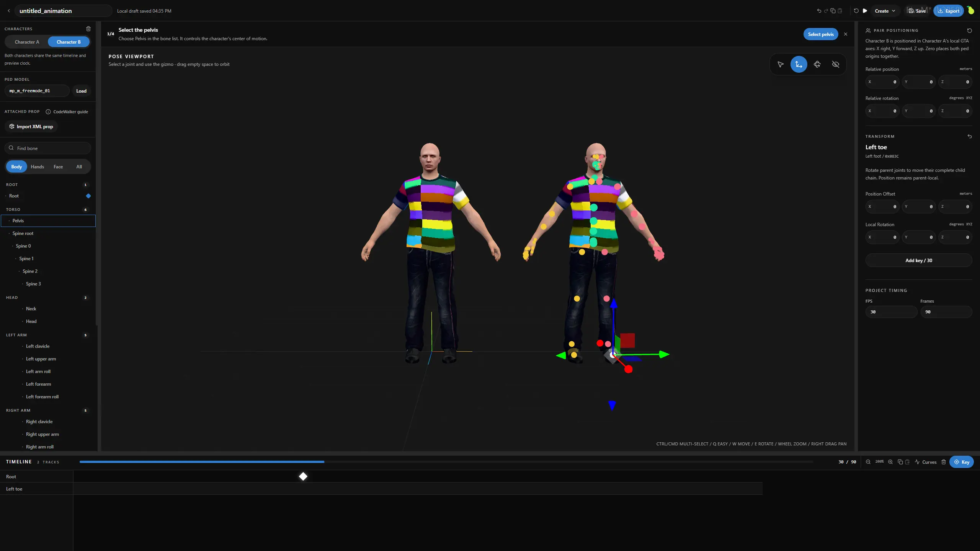This screenshot has height=551, width=980.
Task: Open the Curves editor
Action: point(926,462)
